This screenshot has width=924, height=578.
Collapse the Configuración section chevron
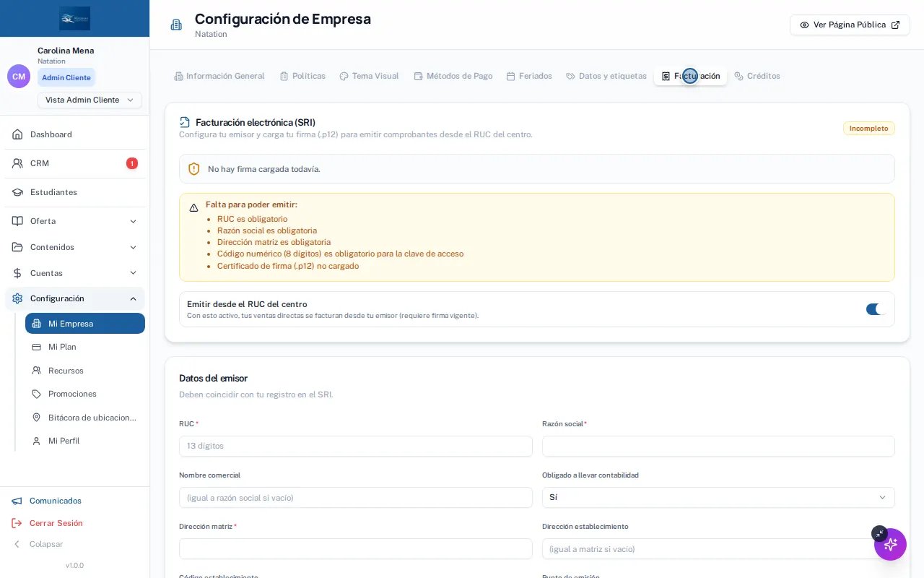pos(133,298)
